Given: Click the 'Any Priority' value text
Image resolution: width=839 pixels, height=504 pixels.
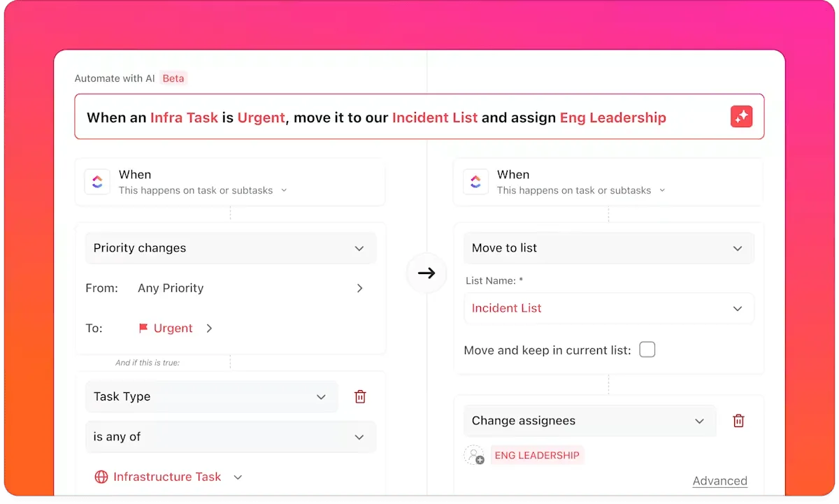Looking at the screenshot, I should [x=171, y=288].
